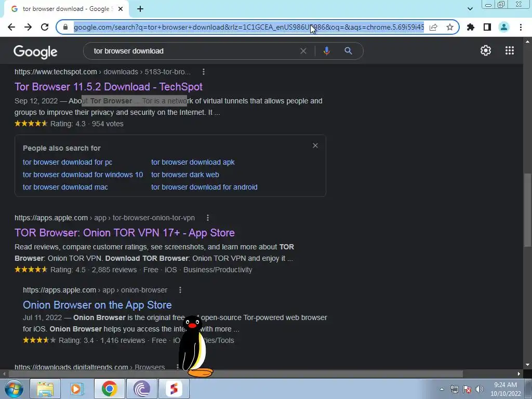Open Windows Explorer from taskbar
The width and height of the screenshot is (532, 399).
point(45,389)
